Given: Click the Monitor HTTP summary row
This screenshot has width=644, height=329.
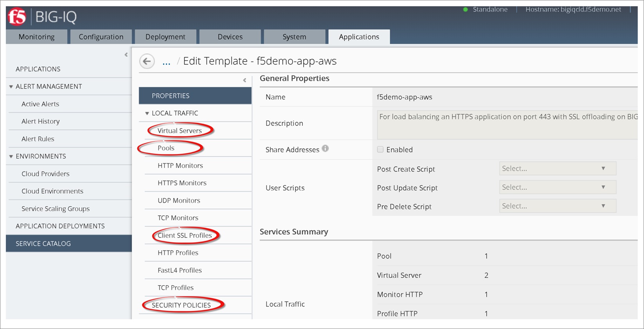Looking at the screenshot, I should (x=505, y=294).
